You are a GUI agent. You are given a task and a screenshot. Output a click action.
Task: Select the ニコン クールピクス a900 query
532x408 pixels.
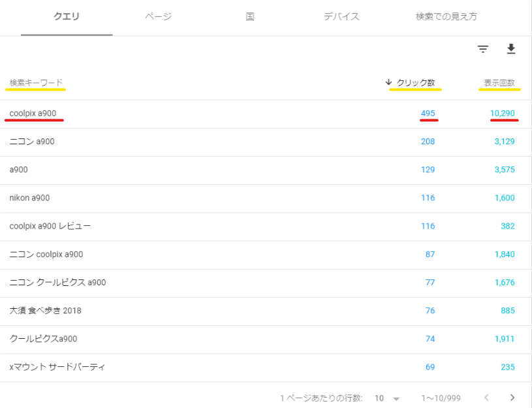[57, 283]
